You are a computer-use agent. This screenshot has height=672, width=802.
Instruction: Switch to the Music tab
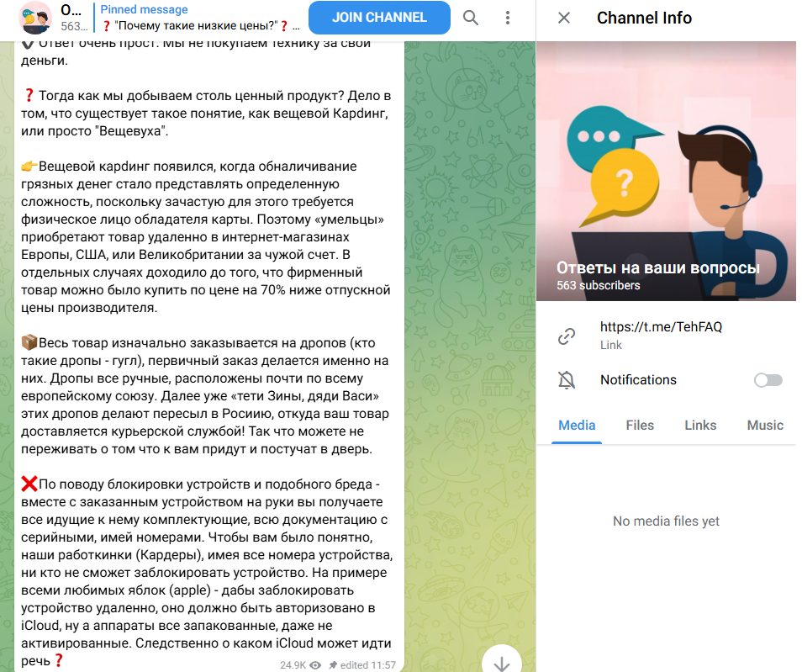tap(765, 426)
